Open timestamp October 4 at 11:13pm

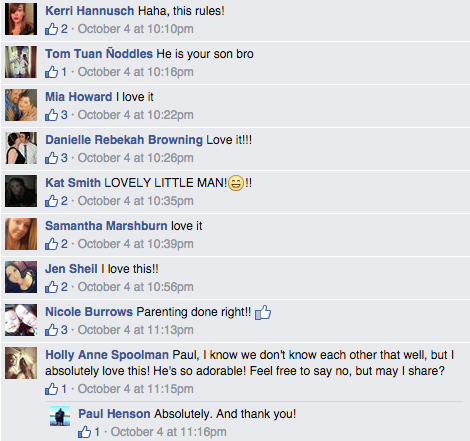click(136, 330)
